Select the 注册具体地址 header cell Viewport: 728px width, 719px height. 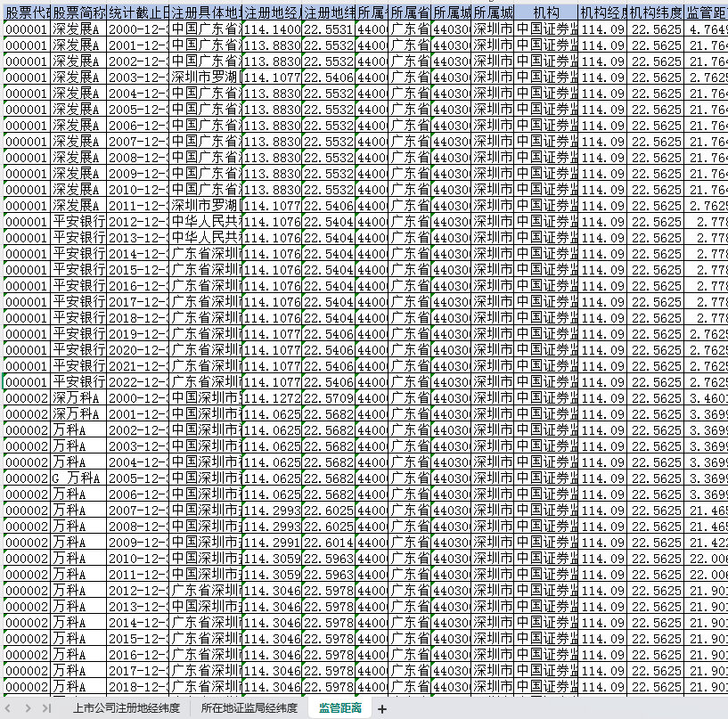coord(205,13)
